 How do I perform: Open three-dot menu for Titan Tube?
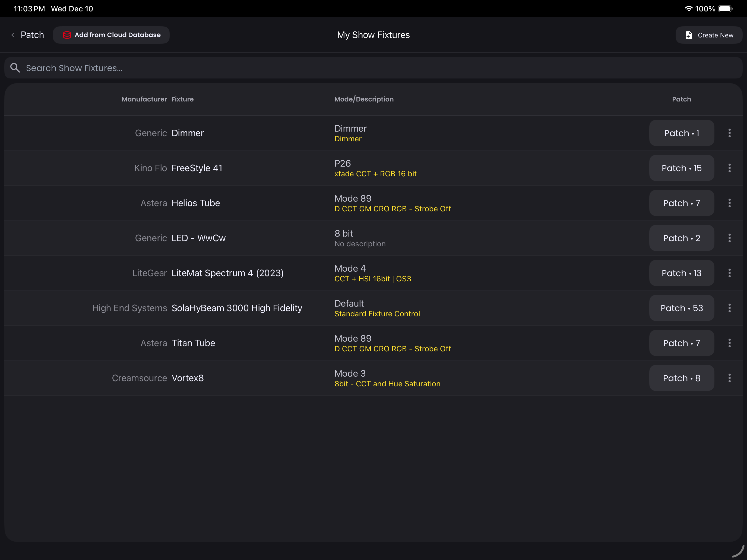pyautogui.click(x=729, y=343)
